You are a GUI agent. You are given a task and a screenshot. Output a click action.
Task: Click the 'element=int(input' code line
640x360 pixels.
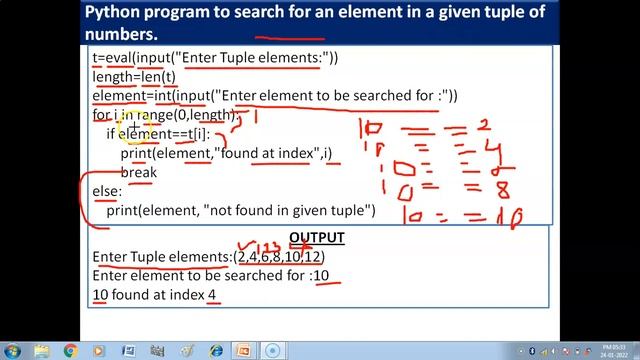pos(275,96)
